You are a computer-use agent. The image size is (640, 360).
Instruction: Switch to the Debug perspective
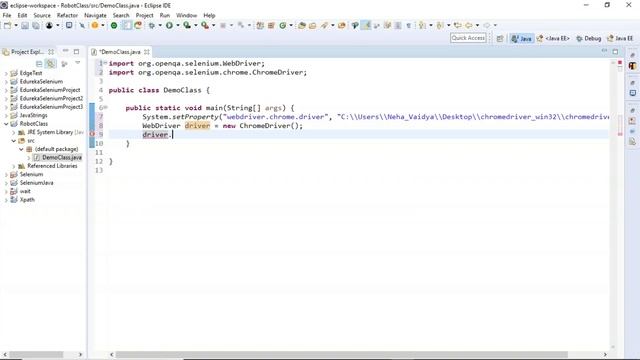(589, 38)
